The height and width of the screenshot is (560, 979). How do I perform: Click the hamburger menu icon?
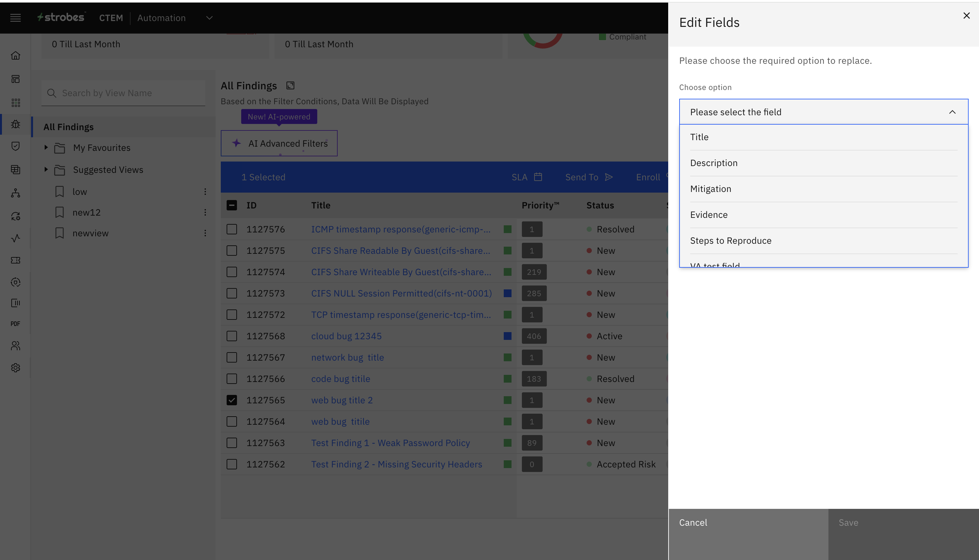click(16, 18)
